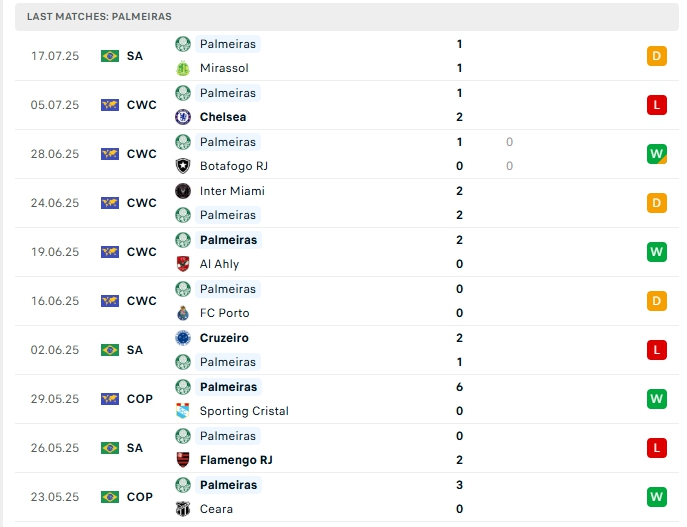Click the Sporting Cristal team logo

click(182, 411)
